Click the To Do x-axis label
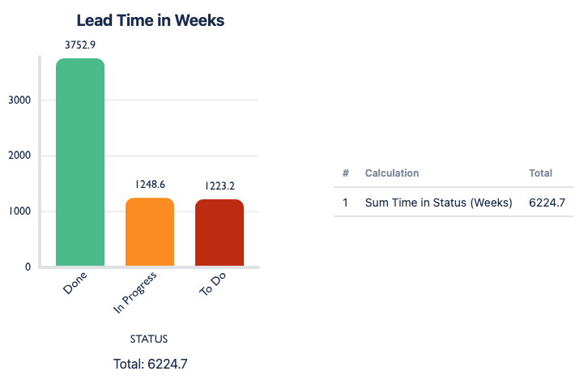Screen dimensions: 588x384 coord(212,285)
